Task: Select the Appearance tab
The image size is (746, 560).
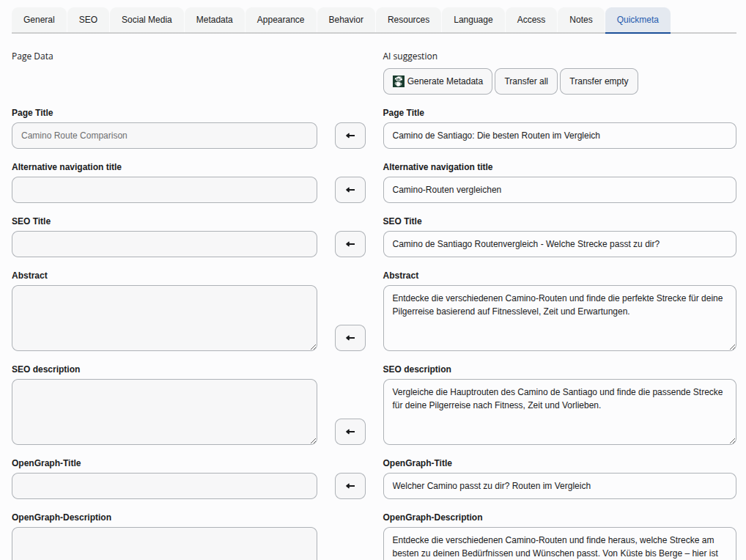Action: click(x=281, y=20)
